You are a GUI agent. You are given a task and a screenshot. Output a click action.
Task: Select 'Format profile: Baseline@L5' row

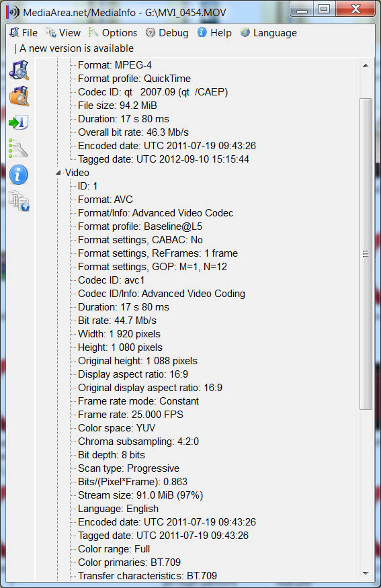(140, 226)
